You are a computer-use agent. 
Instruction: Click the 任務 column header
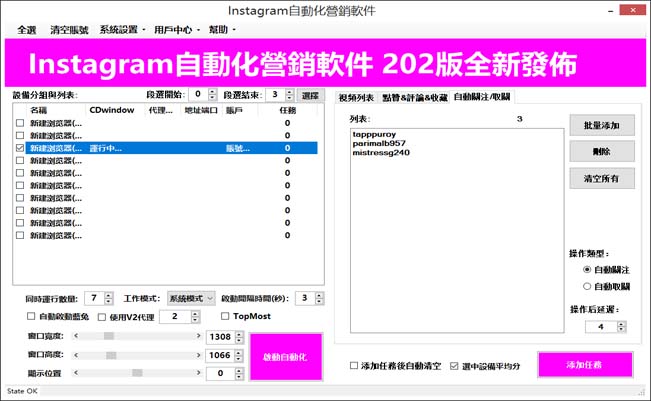(287, 110)
